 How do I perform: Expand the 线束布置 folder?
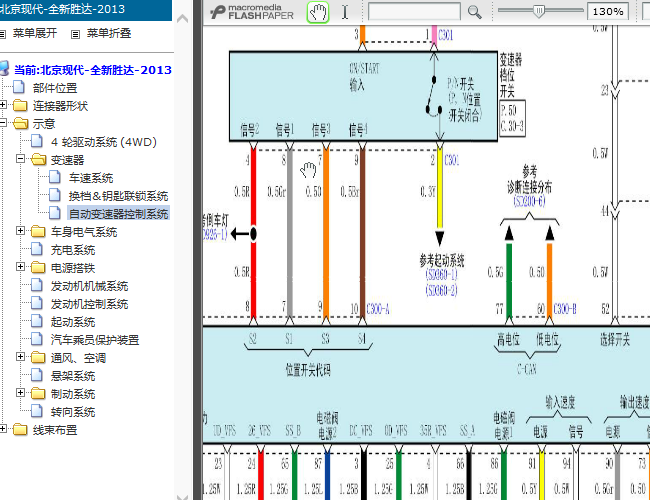[3, 428]
